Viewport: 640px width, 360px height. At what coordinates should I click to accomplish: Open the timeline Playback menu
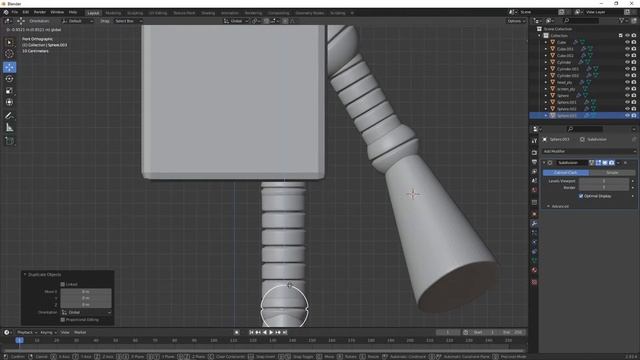point(27,332)
